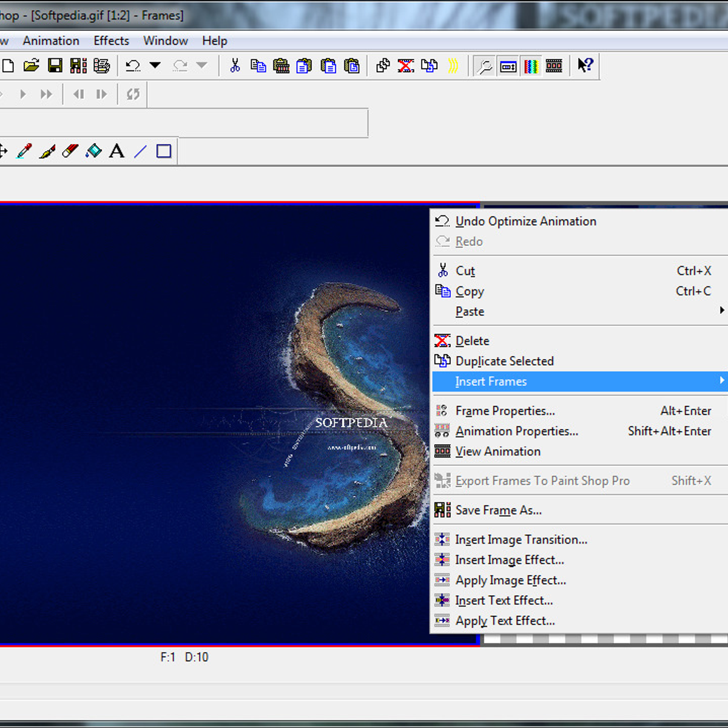Select the Paintbrush tool

(x=47, y=151)
